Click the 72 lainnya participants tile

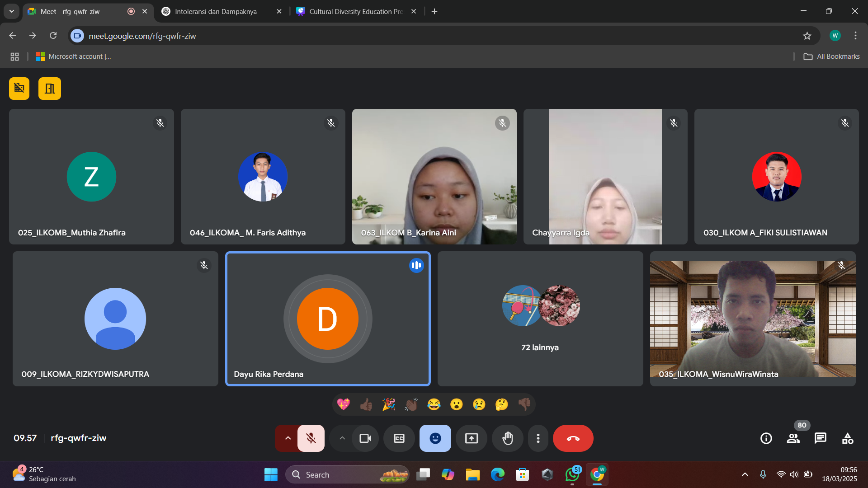[540, 319]
